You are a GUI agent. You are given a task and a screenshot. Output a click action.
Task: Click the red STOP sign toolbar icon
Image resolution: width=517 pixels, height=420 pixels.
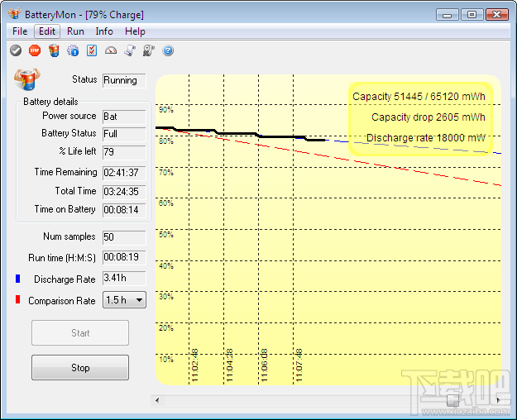pyautogui.click(x=35, y=50)
